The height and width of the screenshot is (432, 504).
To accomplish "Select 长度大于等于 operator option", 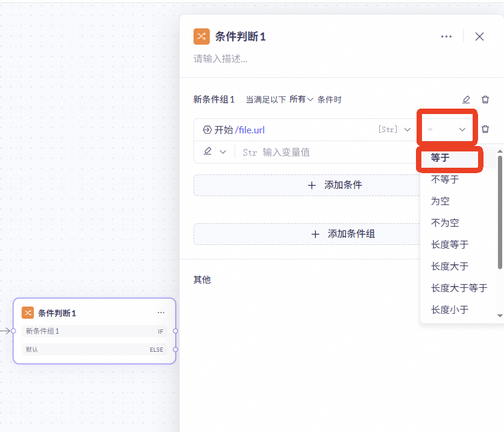I will pos(458,288).
